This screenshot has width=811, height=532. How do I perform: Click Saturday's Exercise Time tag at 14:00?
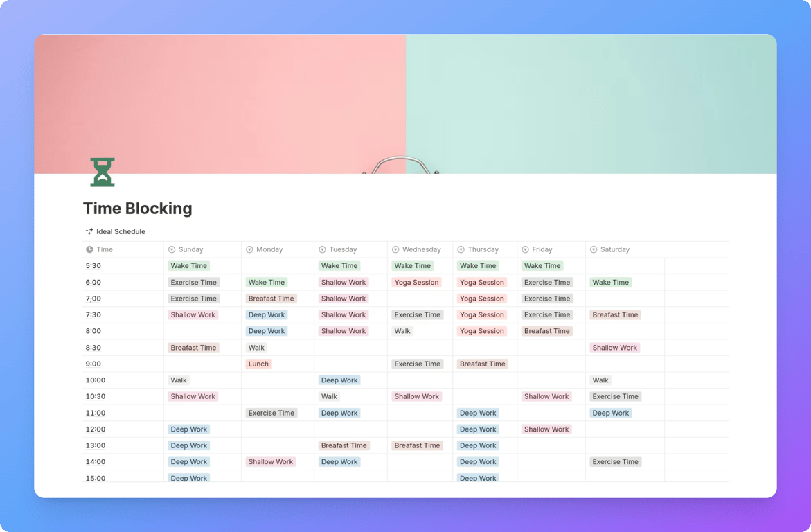[x=615, y=461]
